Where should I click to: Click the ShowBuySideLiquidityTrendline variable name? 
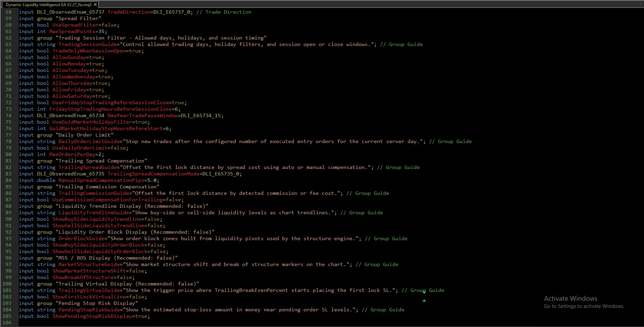coord(97,219)
